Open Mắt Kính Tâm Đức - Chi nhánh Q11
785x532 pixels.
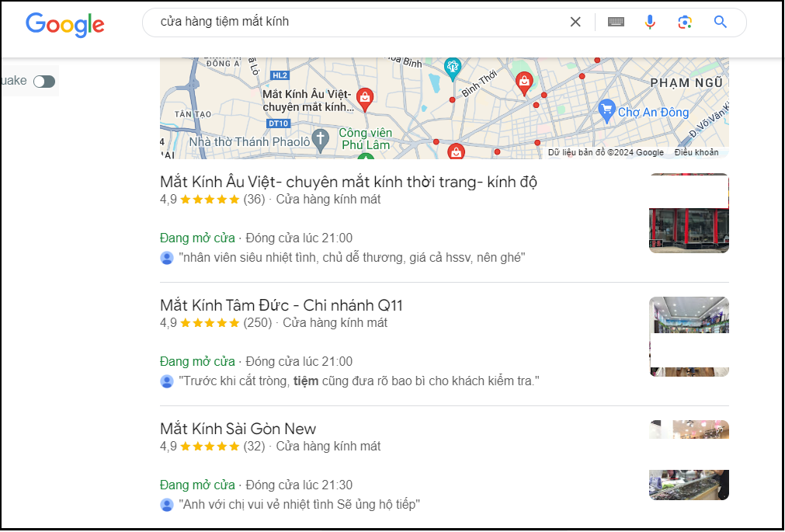[x=281, y=305]
